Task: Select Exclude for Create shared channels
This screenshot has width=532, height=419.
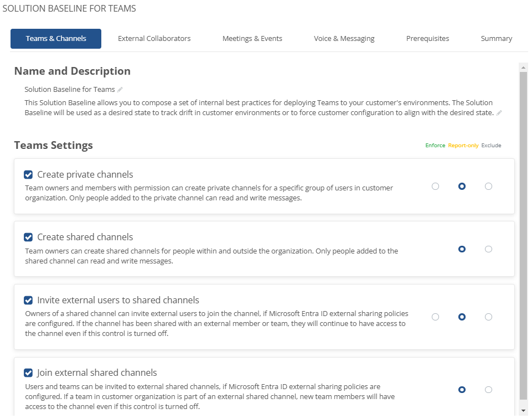Action: (488, 249)
